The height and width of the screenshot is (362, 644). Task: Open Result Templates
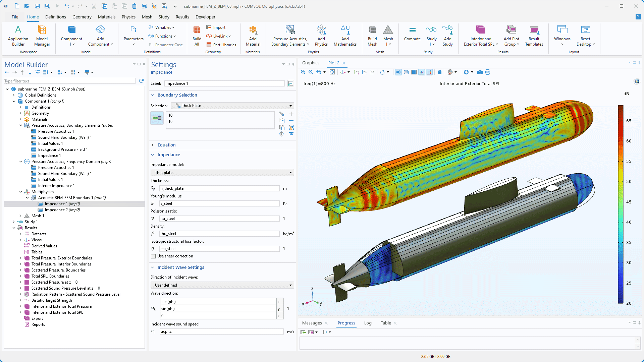click(x=534, y=35)
